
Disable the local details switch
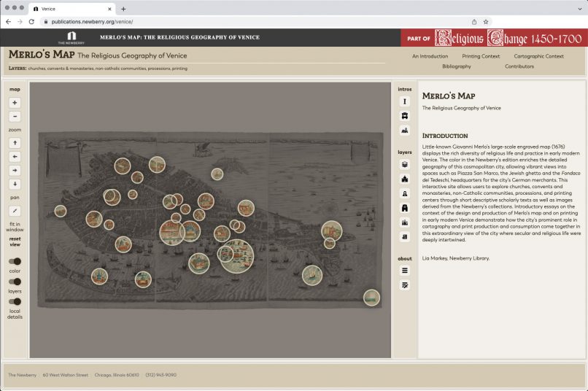pyautogui.click(x=15, y=301)
